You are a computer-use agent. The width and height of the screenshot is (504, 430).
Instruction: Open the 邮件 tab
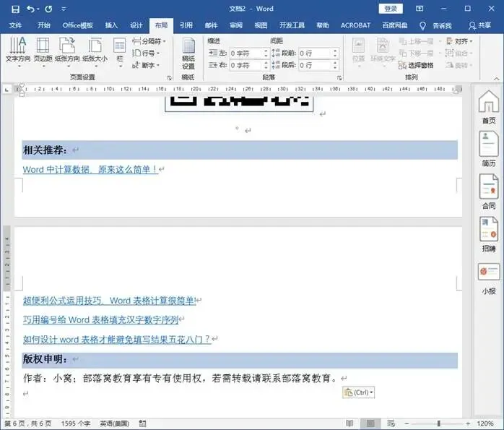pos(211,25)
